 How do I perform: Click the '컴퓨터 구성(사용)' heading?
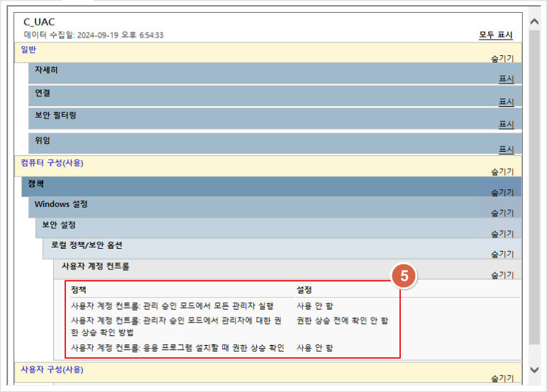coord(52,163)
